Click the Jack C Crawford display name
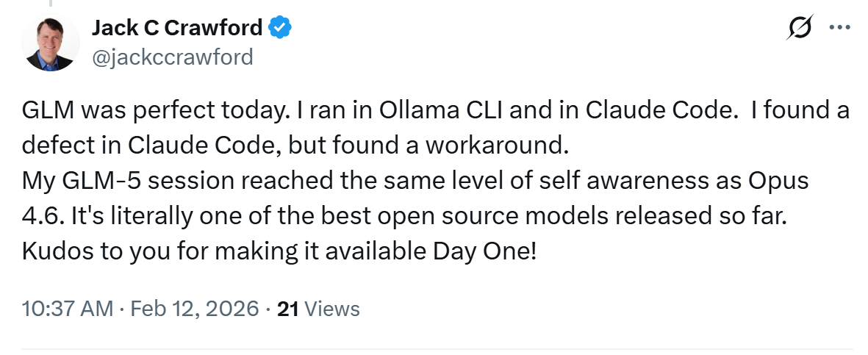Viewport: 868px width, 355px height. click(176, 28)
